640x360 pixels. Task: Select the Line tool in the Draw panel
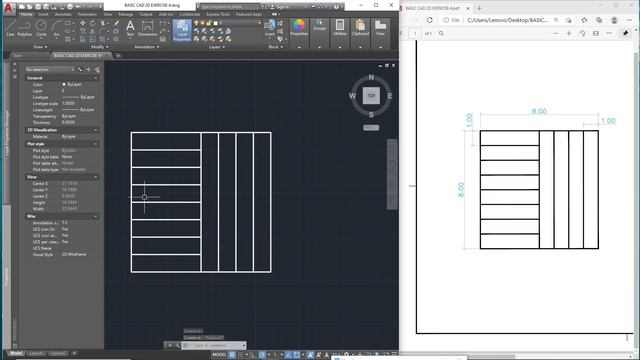10,28
